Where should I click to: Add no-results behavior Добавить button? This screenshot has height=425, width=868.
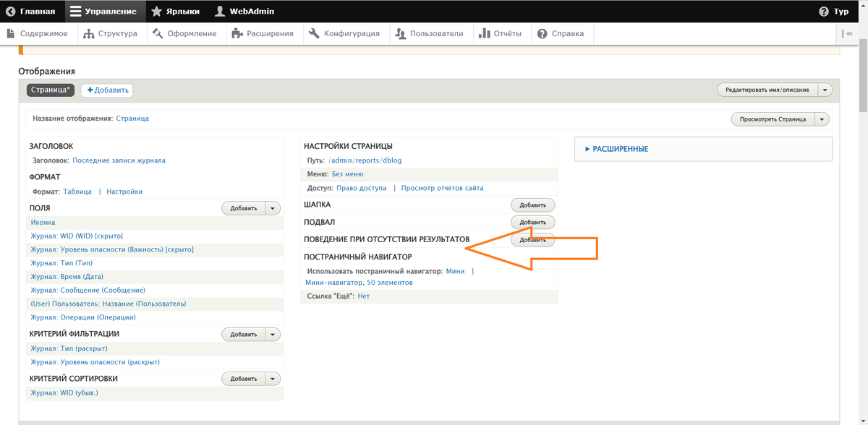point(533,240)
